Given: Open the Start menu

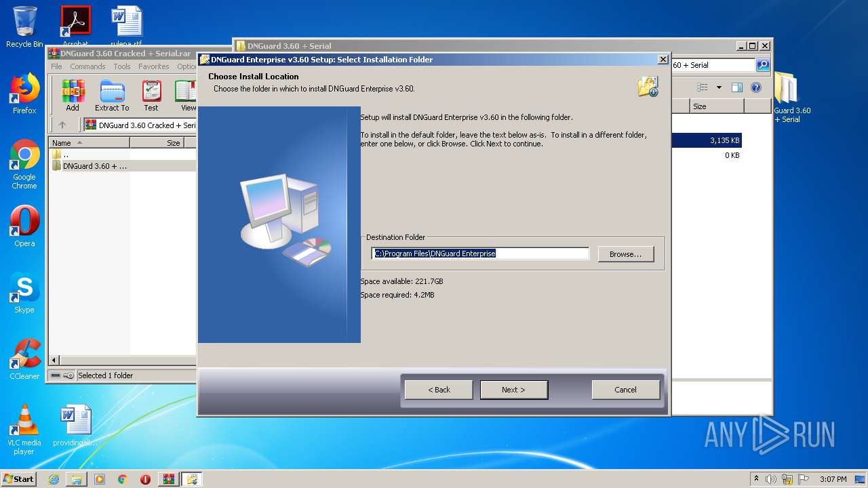Looking at the screenshot, I should (19, 479).
